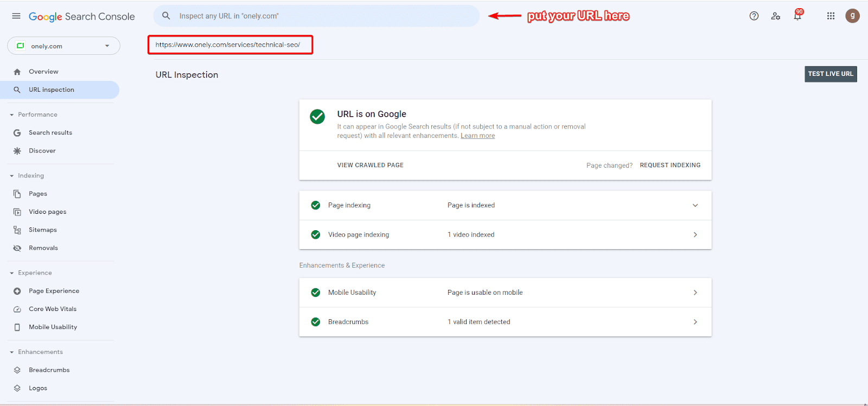This screenshot has height=406, width=868.
Task: Click the onely.com property icon
Action: tap(20, 46)
